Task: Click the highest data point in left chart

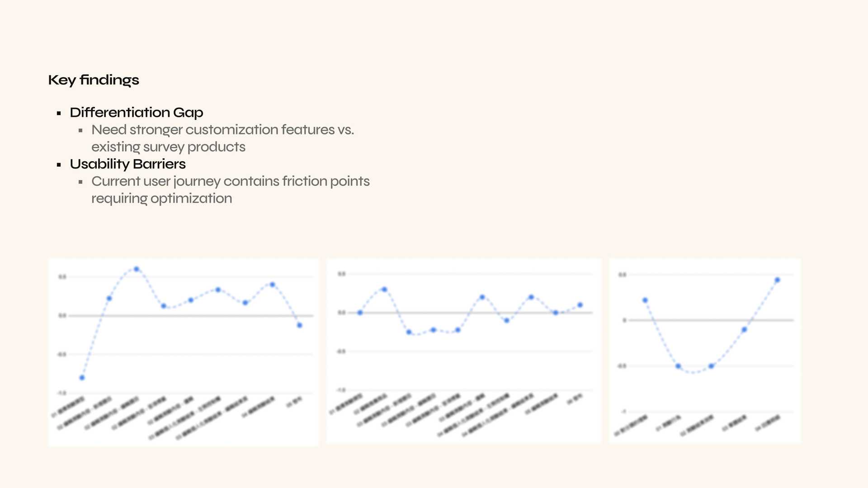Action: pos(137,269)
